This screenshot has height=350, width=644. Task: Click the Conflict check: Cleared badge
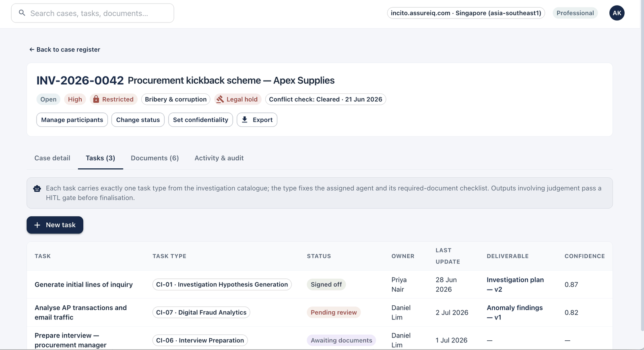click(326, 99)
